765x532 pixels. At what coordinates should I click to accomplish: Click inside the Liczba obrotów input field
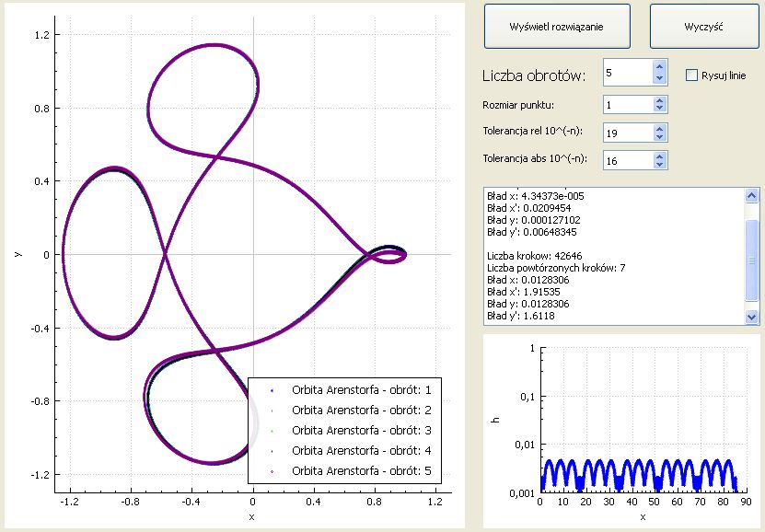(626, 73)
